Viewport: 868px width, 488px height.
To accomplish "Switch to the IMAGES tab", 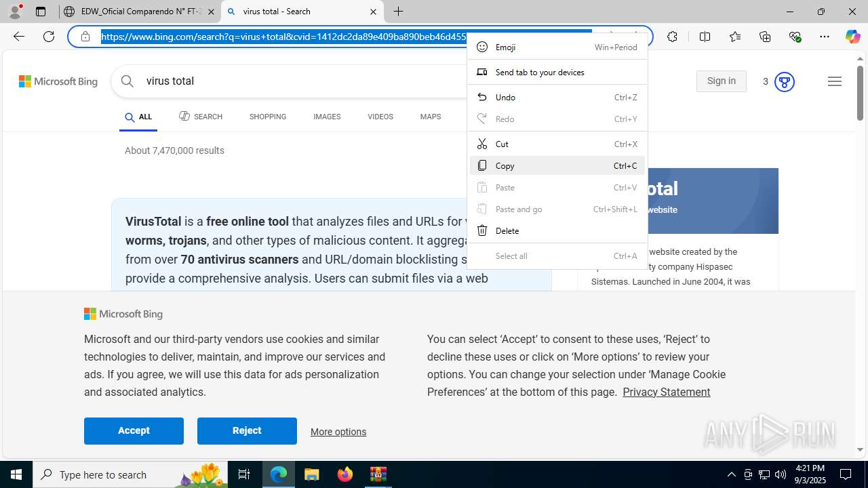I will click(x=327, y=117).
